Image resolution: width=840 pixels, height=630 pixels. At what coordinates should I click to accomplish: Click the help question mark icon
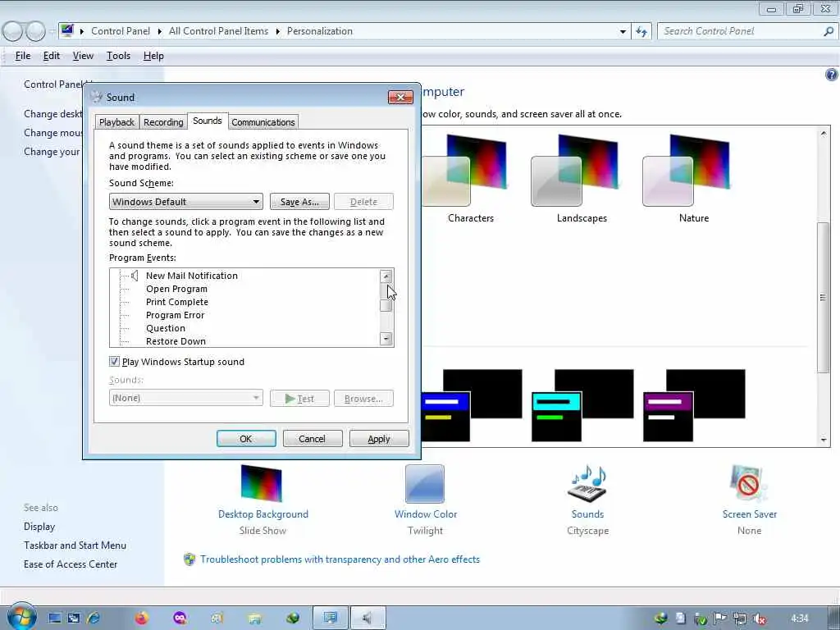831,75
